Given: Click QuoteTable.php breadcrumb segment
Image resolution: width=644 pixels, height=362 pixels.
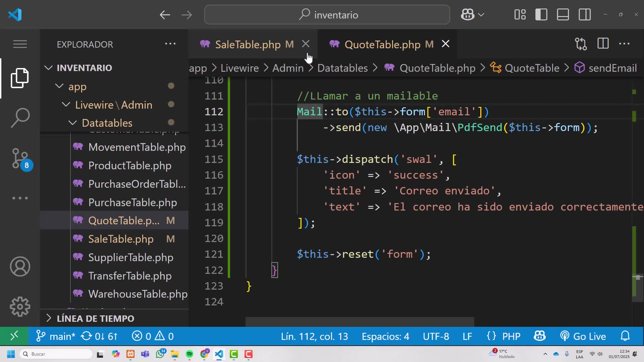Looking at the screenshot, I should coord(430,68).
